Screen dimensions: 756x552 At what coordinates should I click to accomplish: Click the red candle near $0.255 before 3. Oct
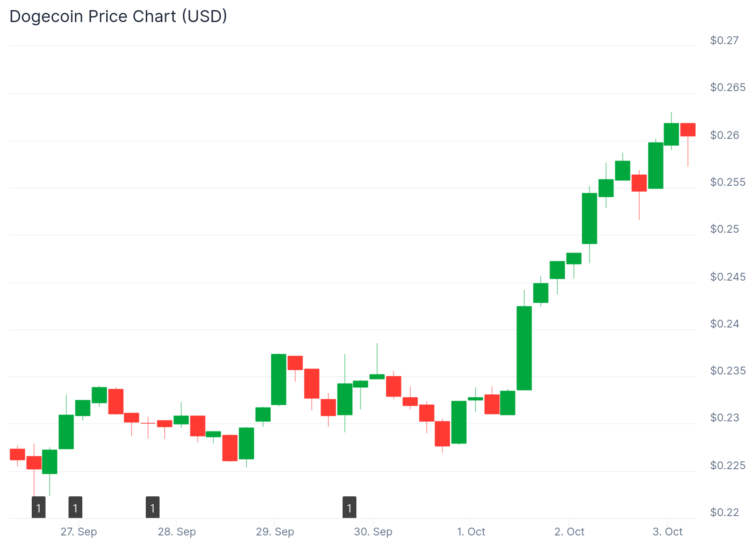click(639, 183)
